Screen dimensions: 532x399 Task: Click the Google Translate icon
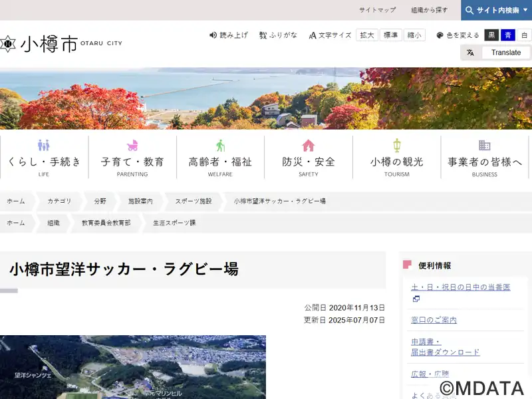[471, 53]
